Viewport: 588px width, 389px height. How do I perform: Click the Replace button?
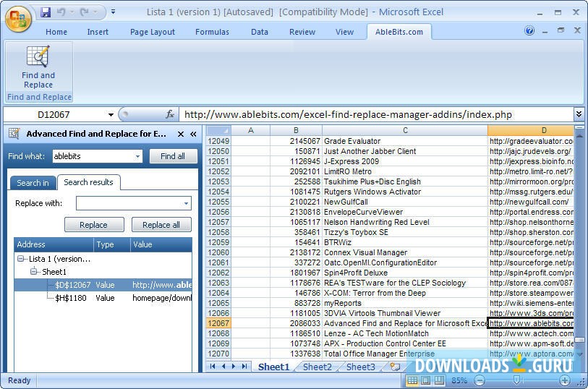pos(94,225)
